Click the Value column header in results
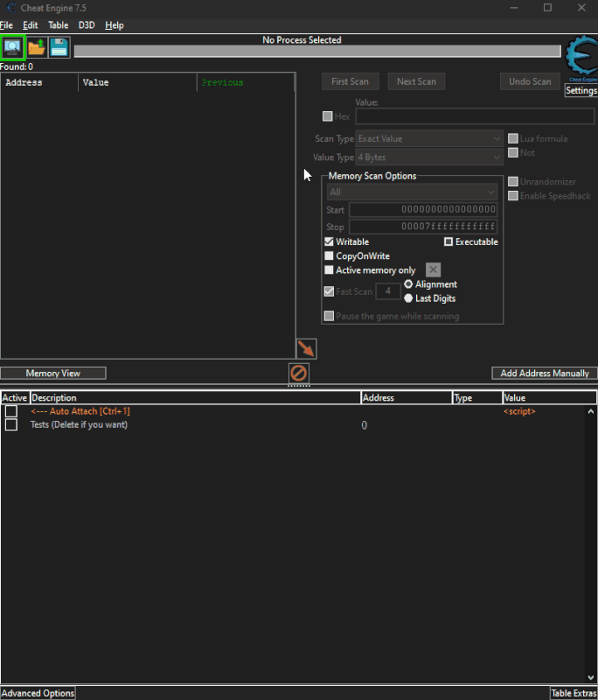Image resolution: width=598 pixels, height=700 pixels. (x=137, y=82)
